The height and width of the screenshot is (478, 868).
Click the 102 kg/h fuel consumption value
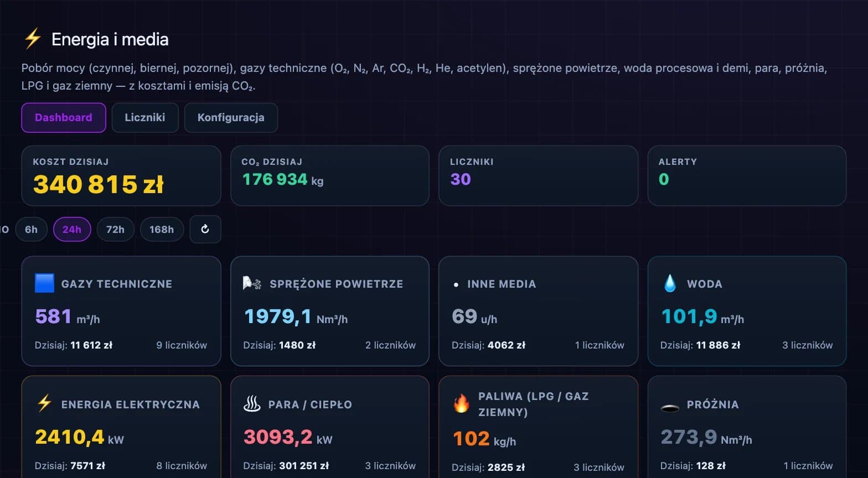(484, 439)
